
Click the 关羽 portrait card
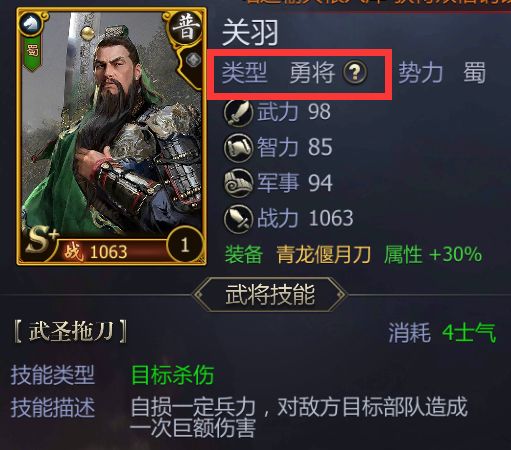point(111,137)
